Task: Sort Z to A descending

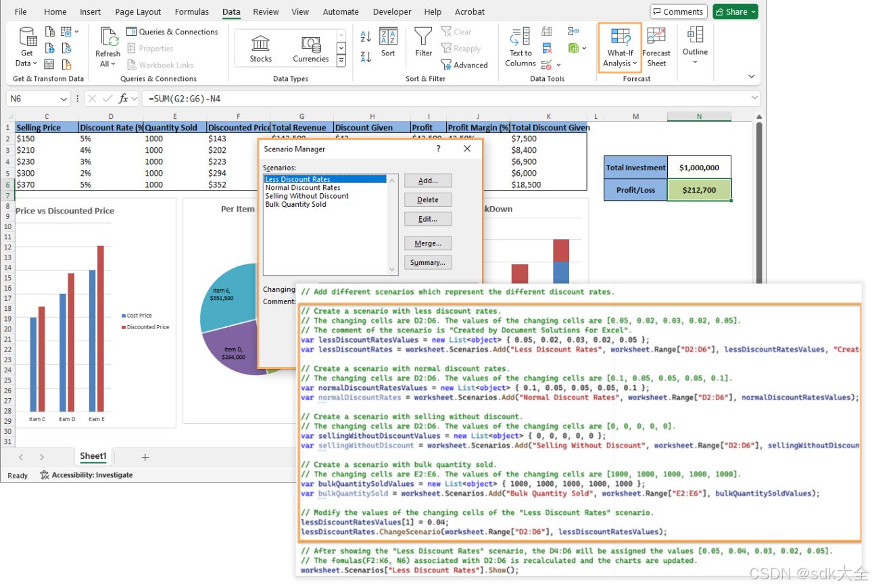Action: [x=366, y=57]
